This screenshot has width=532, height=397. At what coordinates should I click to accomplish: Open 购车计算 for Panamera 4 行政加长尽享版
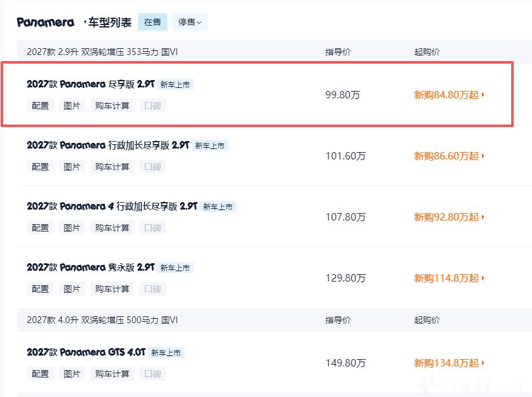[112, 228]
